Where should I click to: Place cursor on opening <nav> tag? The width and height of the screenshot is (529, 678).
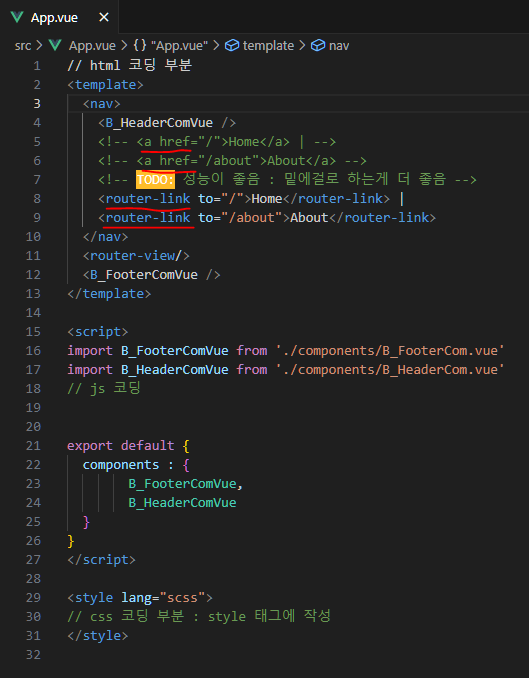102,104
